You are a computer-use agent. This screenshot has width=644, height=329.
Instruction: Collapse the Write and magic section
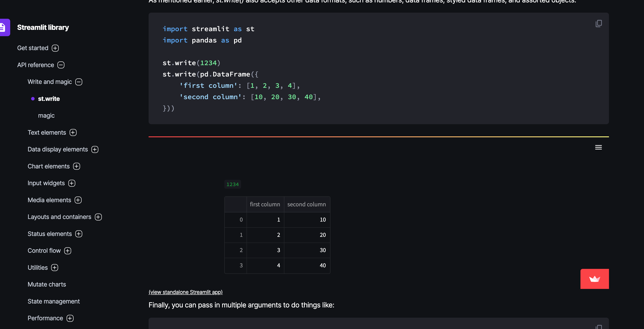click(79, 82)
